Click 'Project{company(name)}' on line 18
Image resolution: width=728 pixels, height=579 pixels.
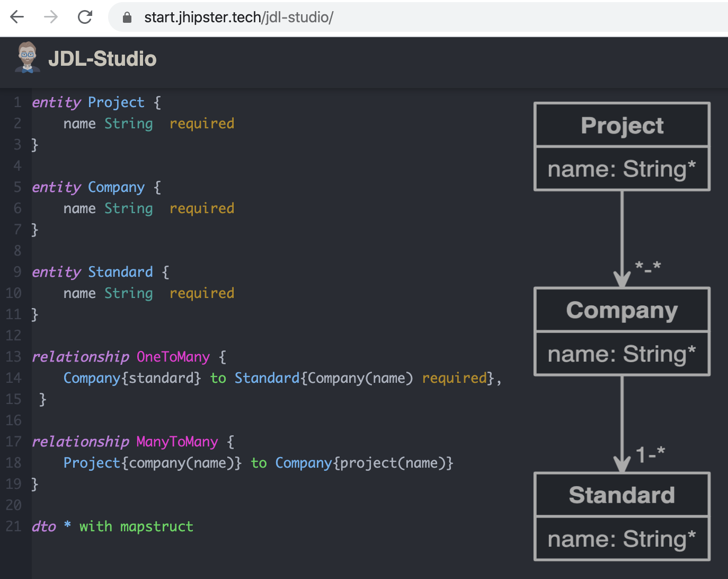[x=153, y=463]
